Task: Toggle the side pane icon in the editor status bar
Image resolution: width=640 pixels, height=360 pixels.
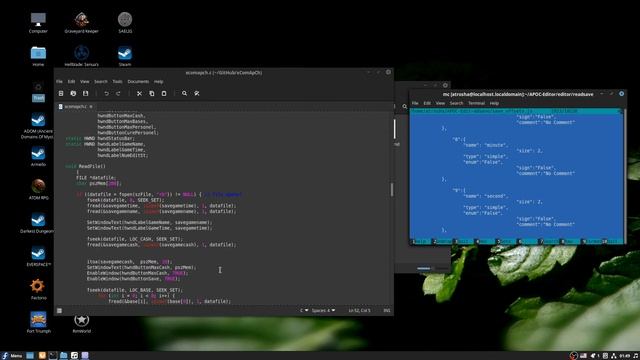Action: click(60, 311)
